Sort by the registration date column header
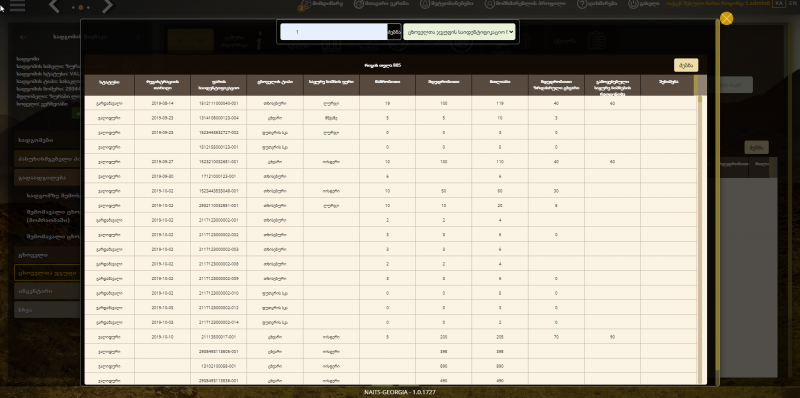 point(162,85)
